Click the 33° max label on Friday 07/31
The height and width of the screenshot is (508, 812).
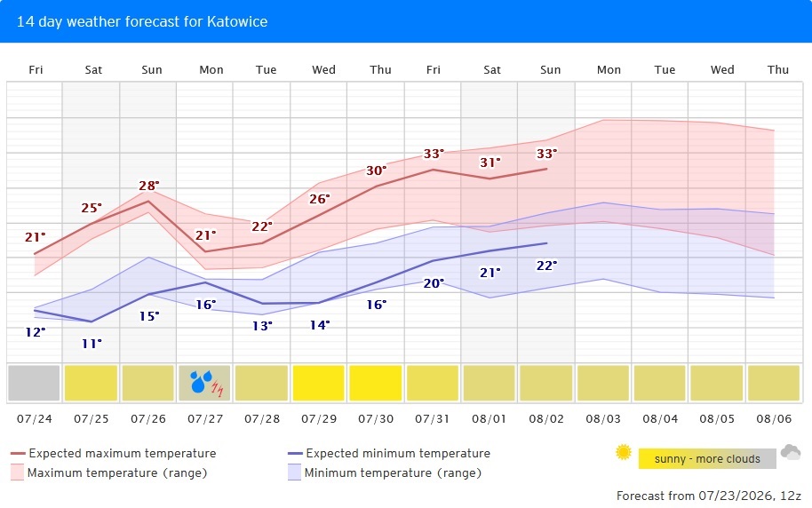pos(434,154)
